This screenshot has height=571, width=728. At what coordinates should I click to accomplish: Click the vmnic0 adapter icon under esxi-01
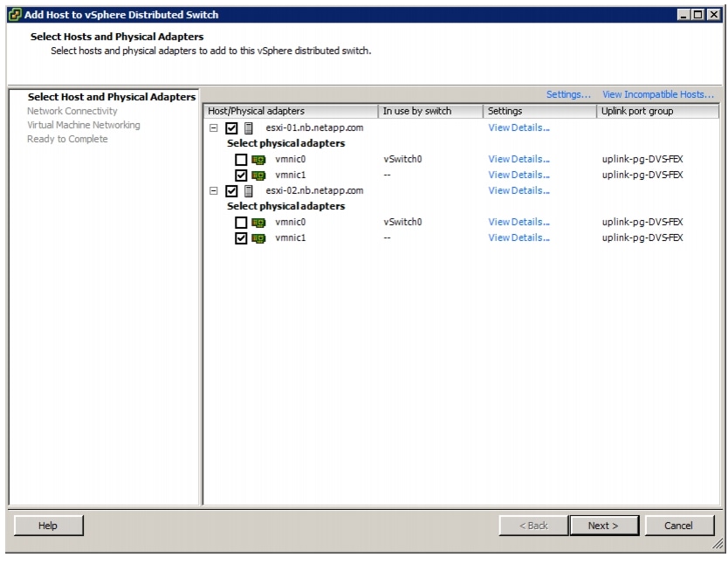tap(258, 160)
